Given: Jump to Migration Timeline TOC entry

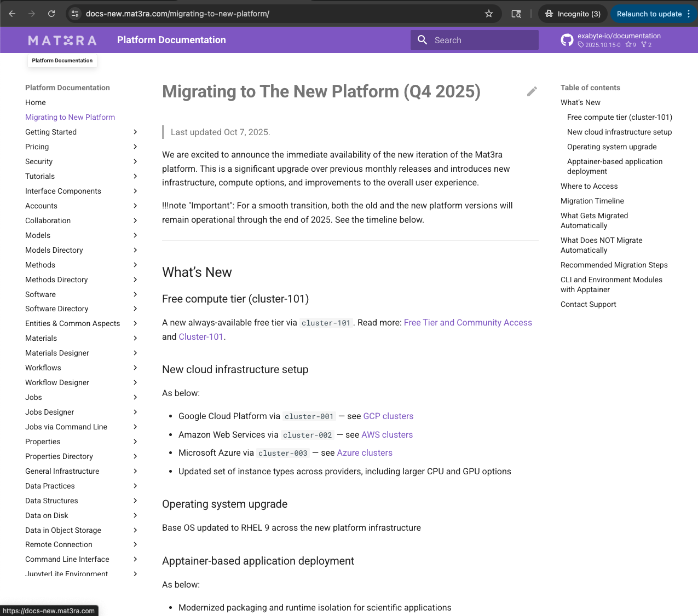Looking at the screenshot, I should (x=592, y=201).
